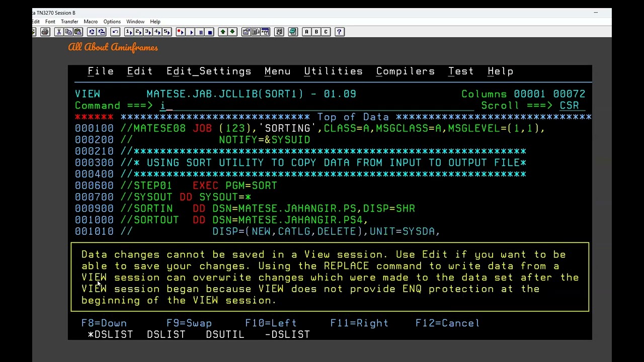
Task: Click line number 000900 for SORTIN
Action: click(x=94, y=209)
